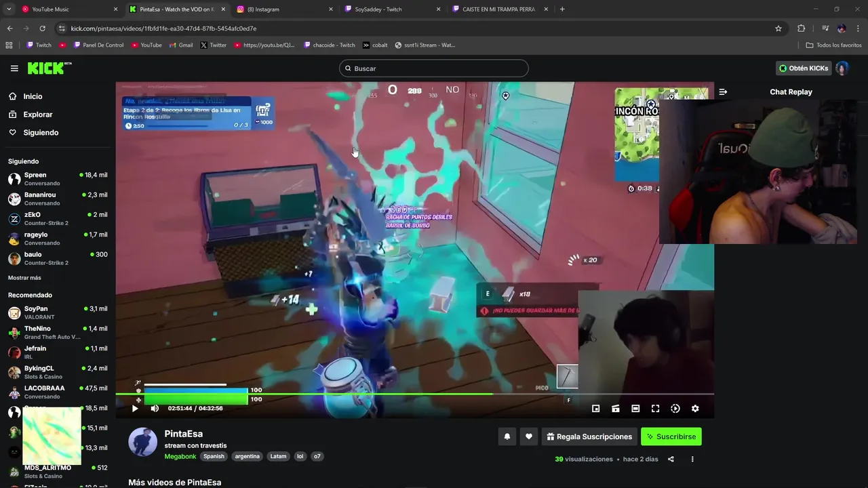Open playback speed control
The image size is (868, 488).
pos(675,409)
